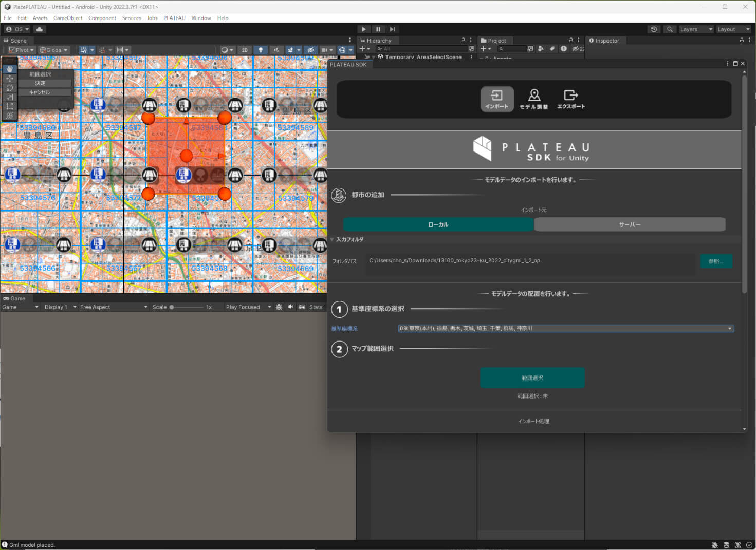Open Free Aspect dropdown in Game view
Screen dimensions: 756x550
tap(114, 307)
